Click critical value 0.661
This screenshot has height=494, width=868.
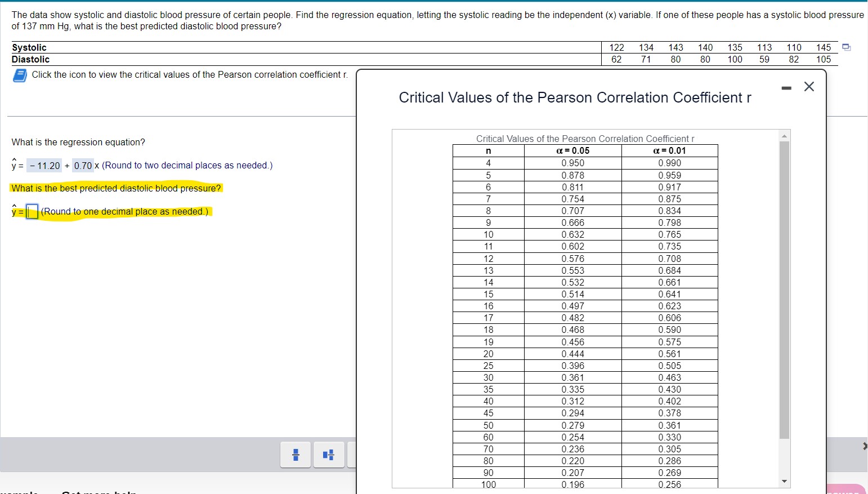pos(670,282)
